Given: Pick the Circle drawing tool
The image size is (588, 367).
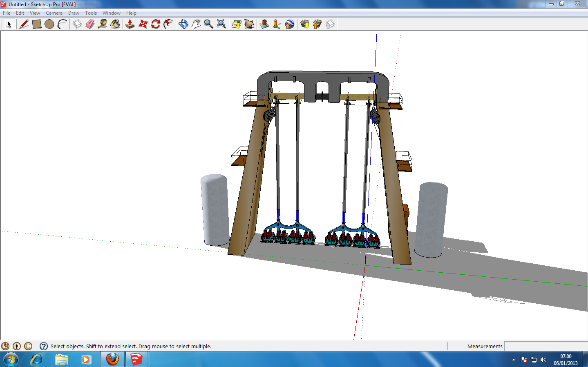Looking at the screenshot, I should (49, 24).
